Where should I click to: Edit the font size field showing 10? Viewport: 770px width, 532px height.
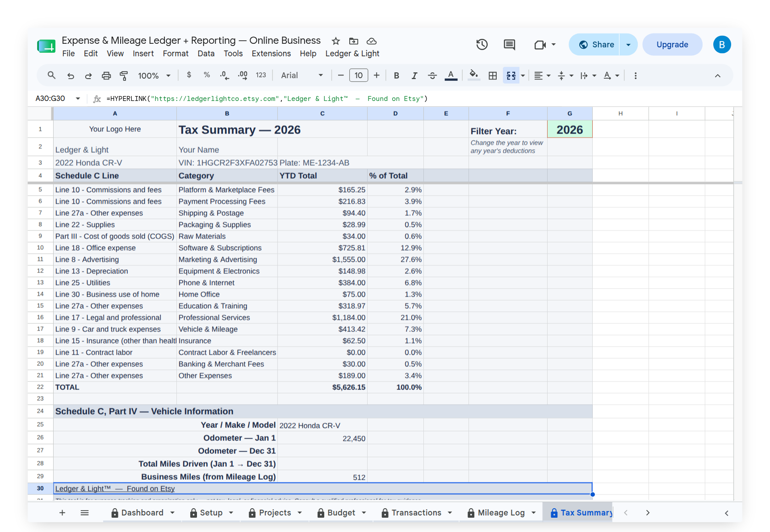359,75
